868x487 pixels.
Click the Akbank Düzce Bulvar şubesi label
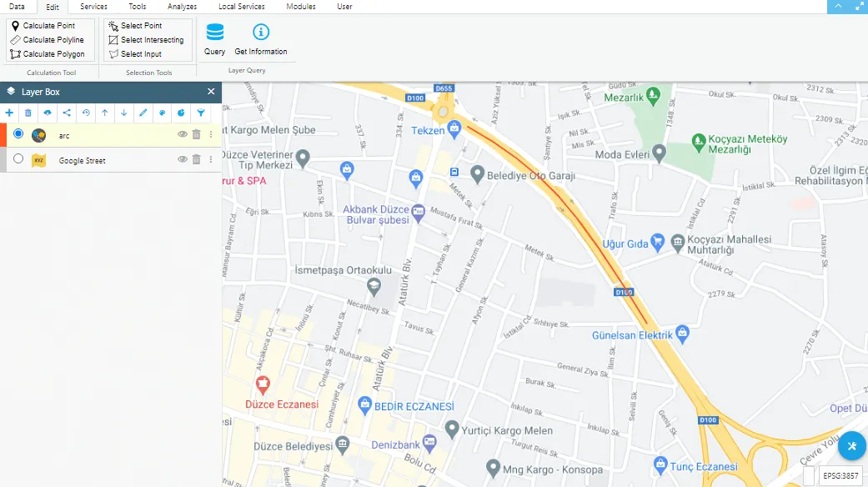376,214
